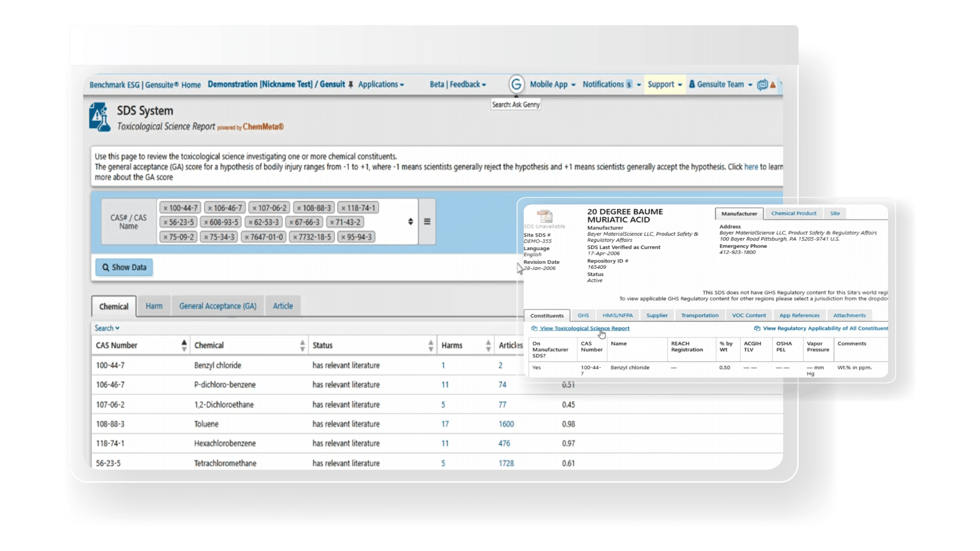Go to Benchmark ESG Gensuite Home link

coord(145,85)
